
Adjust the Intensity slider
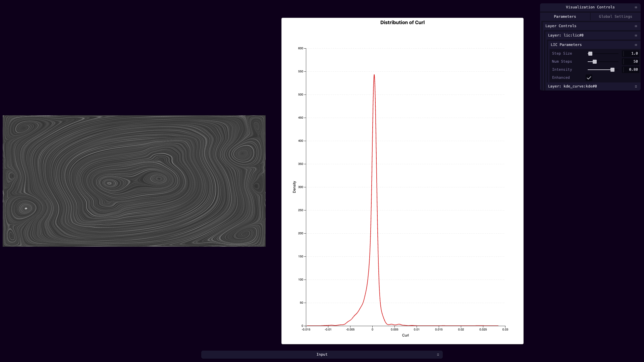pos(603,70)
